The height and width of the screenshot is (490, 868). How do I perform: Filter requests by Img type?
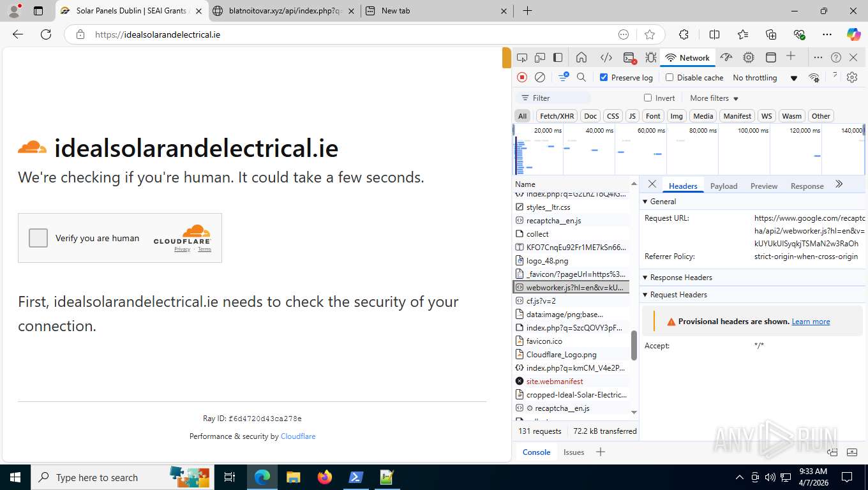click(x=677, y=116)
